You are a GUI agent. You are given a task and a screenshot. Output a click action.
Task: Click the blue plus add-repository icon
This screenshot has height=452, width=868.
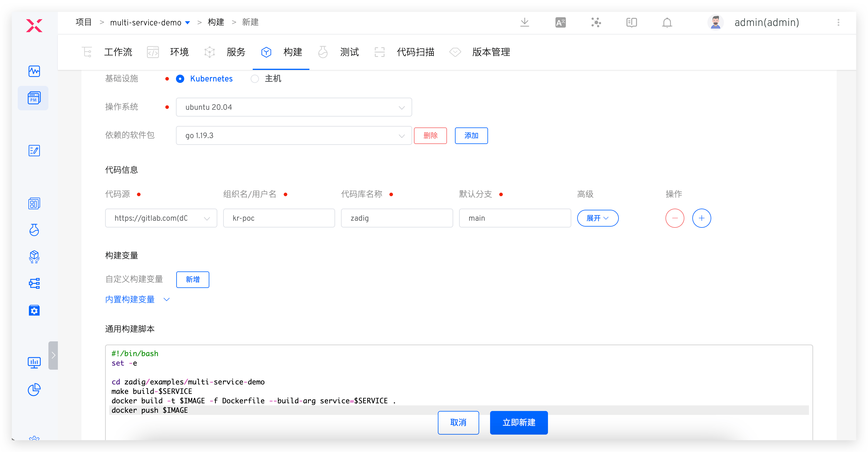click(x=701, y=218)
